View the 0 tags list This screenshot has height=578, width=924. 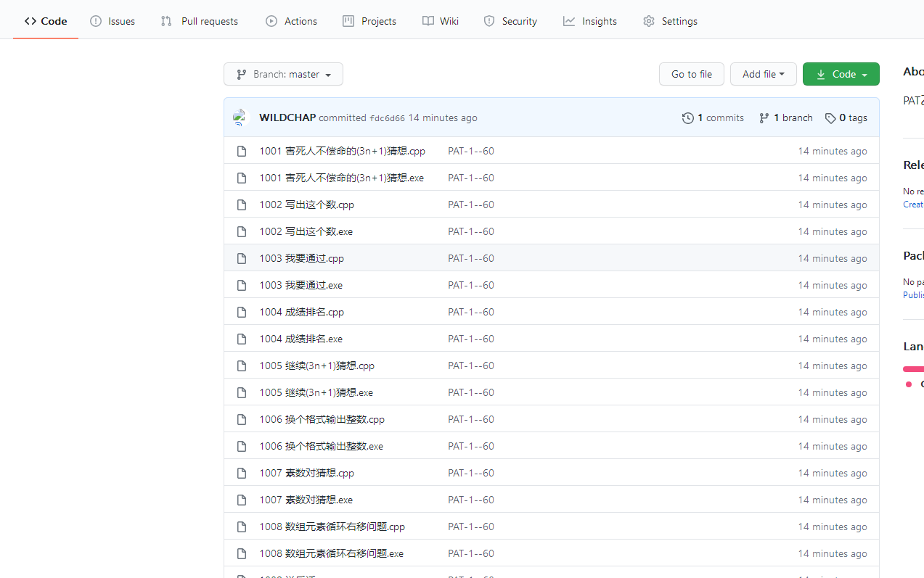(846, 117)
